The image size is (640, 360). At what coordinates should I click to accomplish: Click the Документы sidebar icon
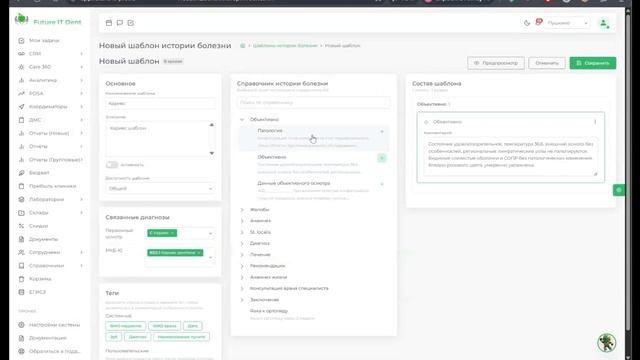click(21, 239)
